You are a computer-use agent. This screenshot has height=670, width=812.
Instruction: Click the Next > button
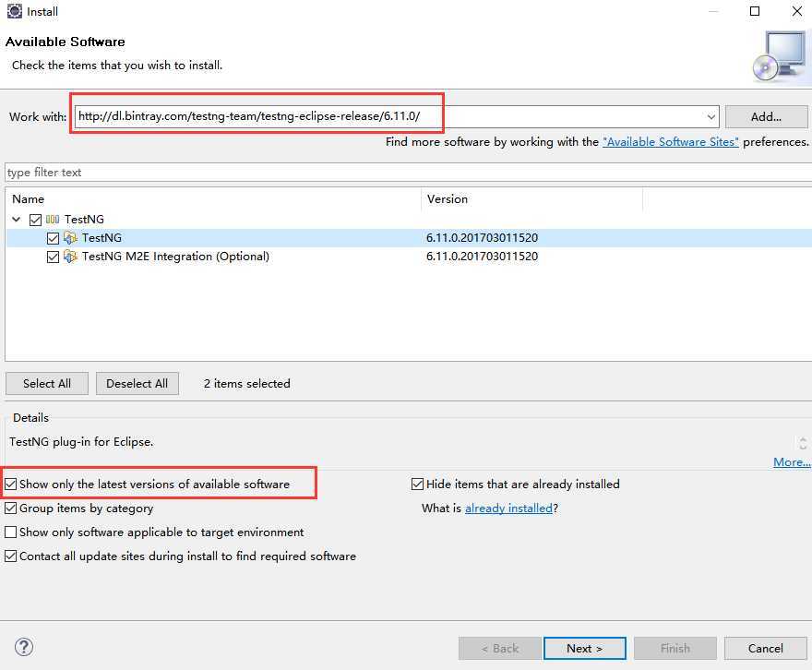pyautogui.click(x=585, y=648)
